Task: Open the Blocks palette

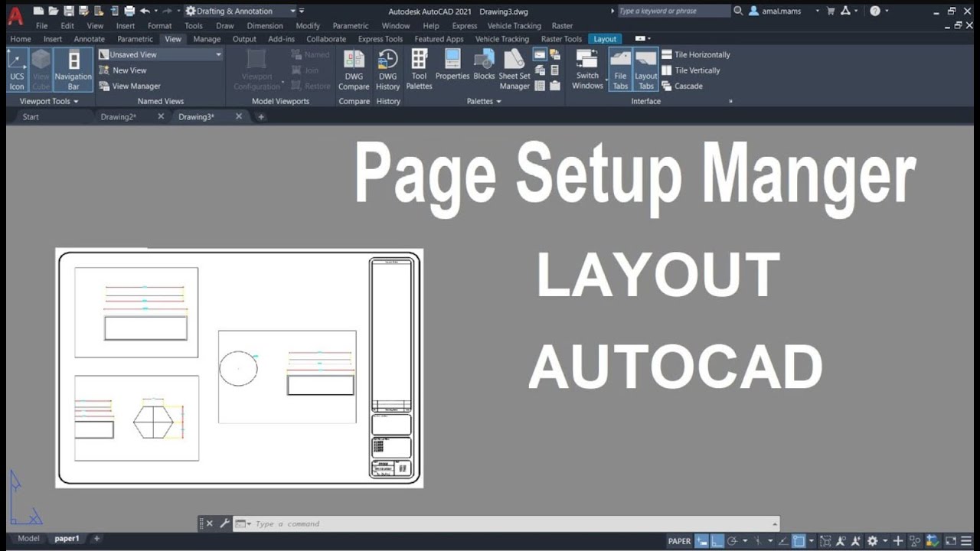Action: 484,65
